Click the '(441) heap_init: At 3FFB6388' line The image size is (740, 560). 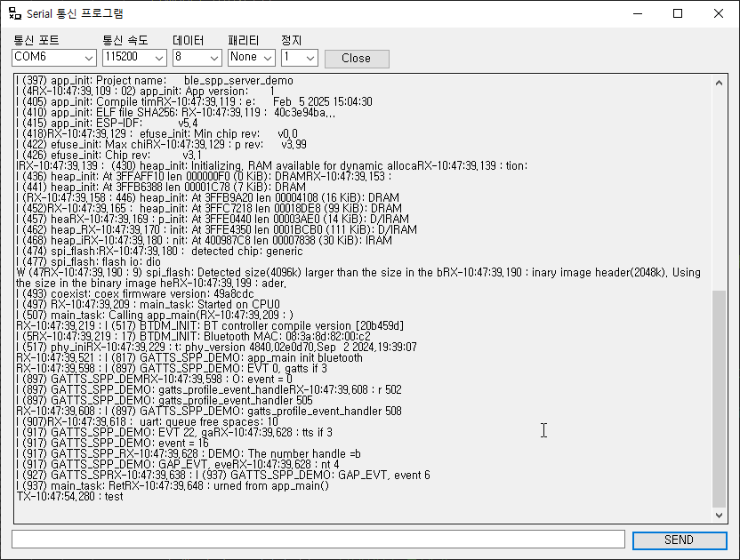[161, 188]
